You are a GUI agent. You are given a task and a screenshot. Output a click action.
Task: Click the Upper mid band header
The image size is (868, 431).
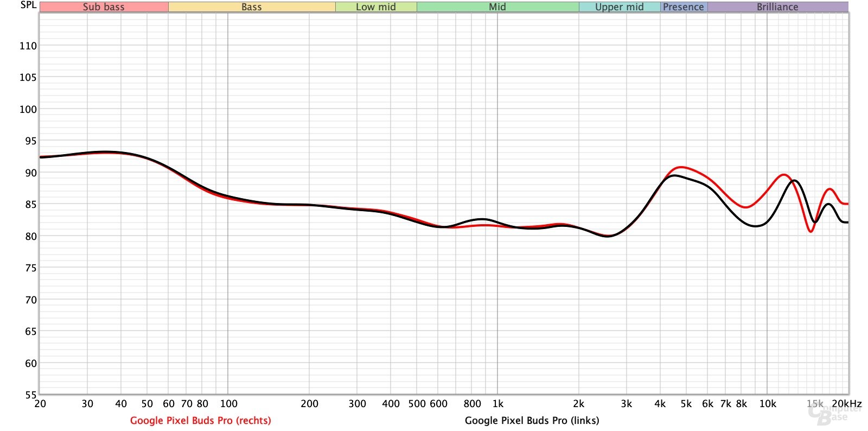620,7
